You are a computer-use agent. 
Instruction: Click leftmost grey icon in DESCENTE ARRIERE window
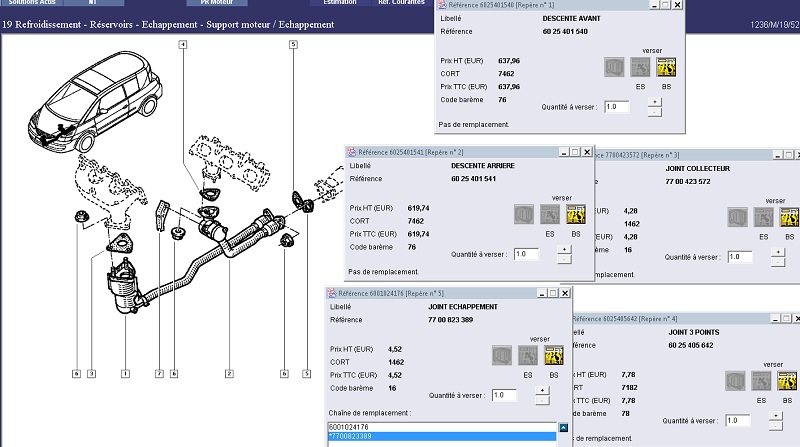[x=524, y=214]
